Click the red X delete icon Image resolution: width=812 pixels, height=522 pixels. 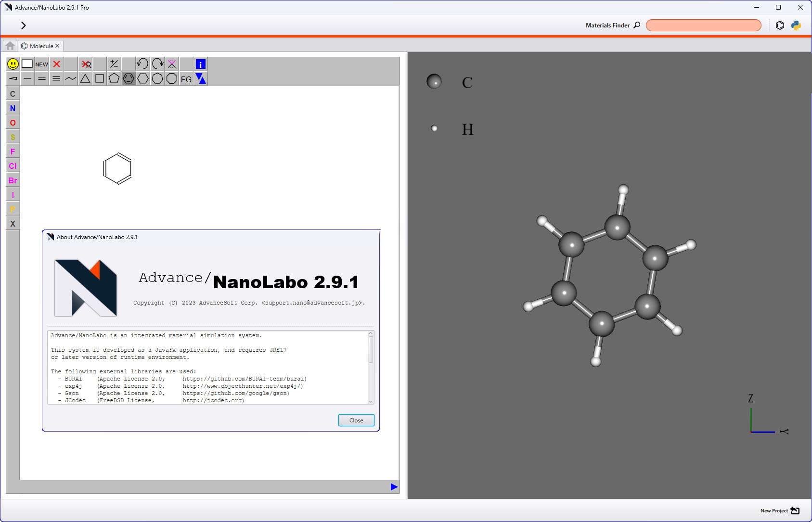pos(56,64)
